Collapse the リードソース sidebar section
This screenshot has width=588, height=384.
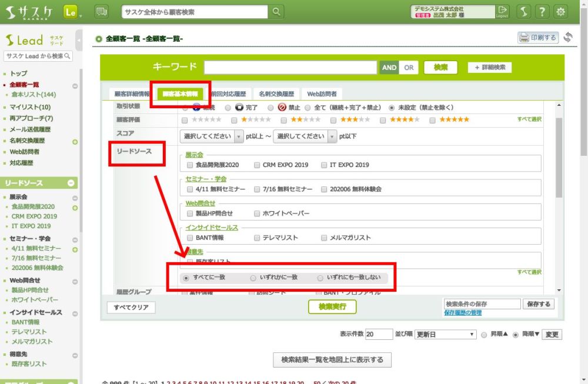pyautogui.click(x=71, y=183)
